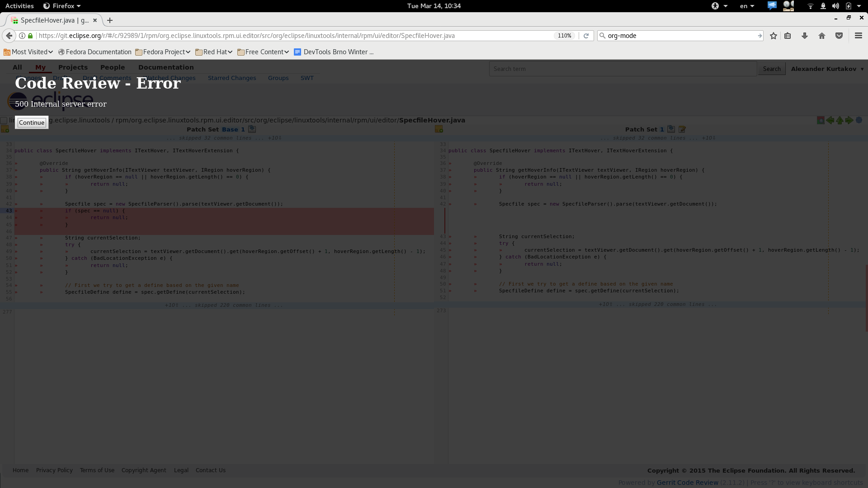The height and width of the screenshot is (488, 868).
Task: Go to the Firefox home page
Action: click(822, 36)
